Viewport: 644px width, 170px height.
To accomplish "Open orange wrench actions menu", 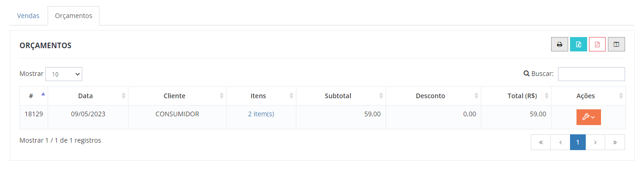I will coord(589,117).
